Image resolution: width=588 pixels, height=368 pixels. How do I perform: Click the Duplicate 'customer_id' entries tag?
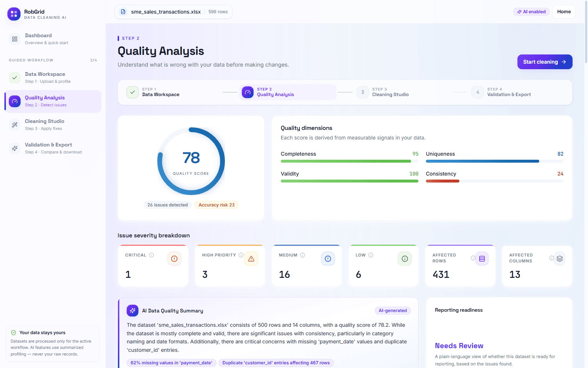276,363
